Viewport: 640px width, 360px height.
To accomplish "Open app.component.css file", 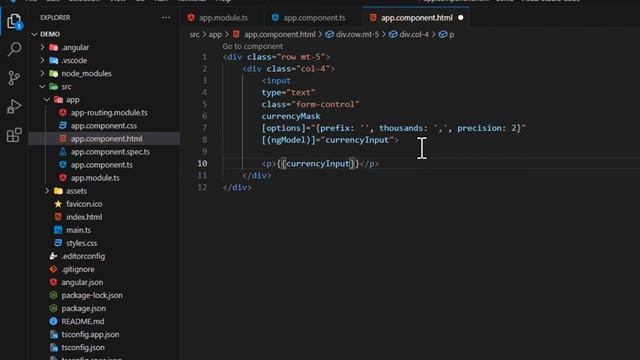I will (104, 126).
